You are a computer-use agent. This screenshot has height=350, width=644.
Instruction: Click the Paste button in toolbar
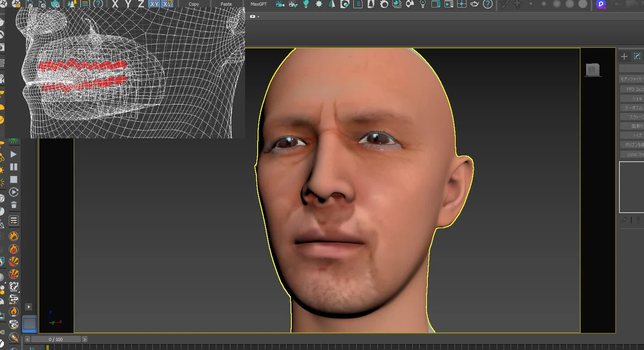pyautogui.click(x=226, y=4)
